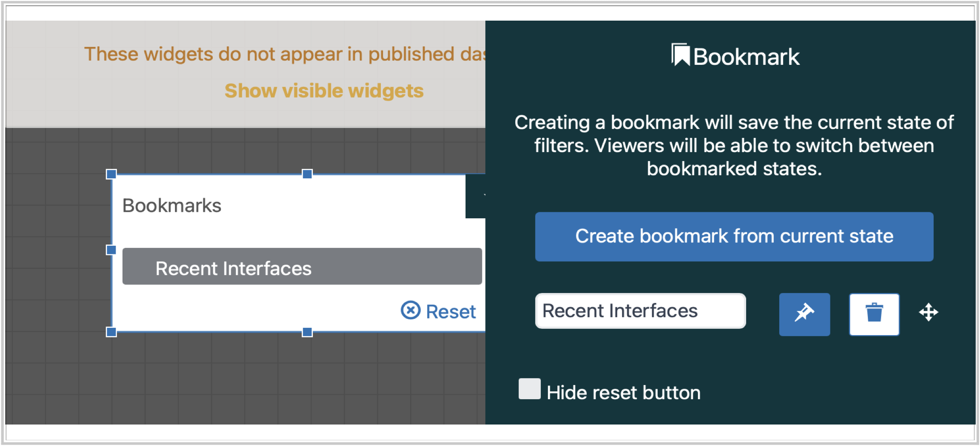This screenshot has height=446, width=980.
Task: Click the bottom-center resize handle of widget
Action: click(307, 332)
